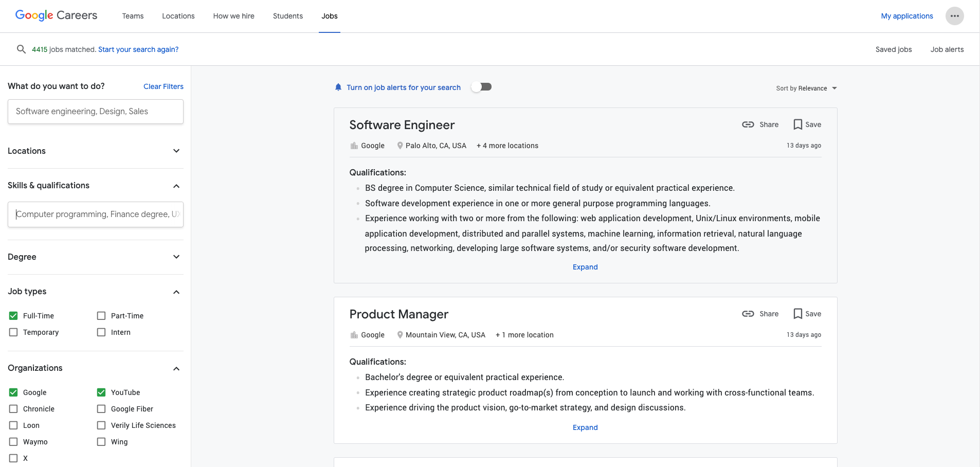Viewport: 980px width, 467px height.
Task: Click Share link icon on Product Manager
Action: click(x=748, y=314)
